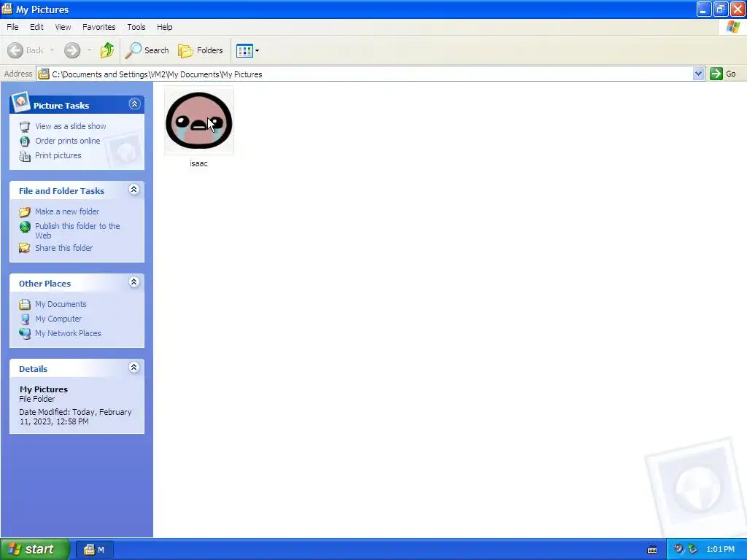Click the Forward arrow button
This screenshot has width=747, height=560.
pyautogui.click(x=72, y=50)
